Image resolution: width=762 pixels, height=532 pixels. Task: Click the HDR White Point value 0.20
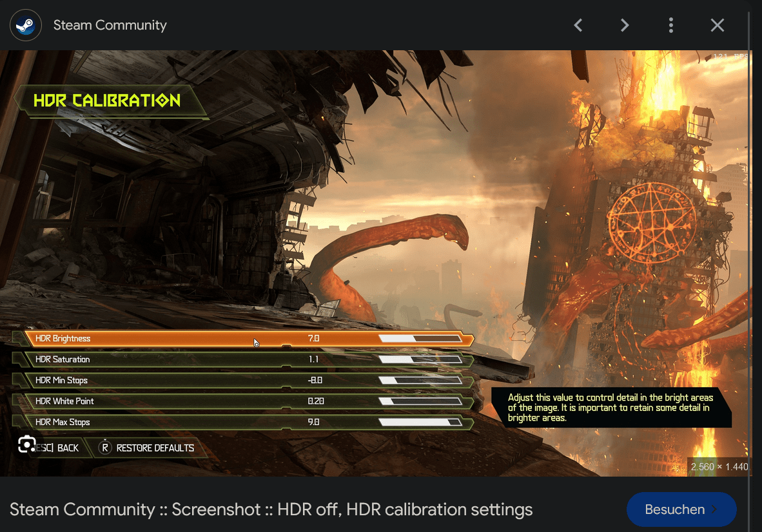316,401
